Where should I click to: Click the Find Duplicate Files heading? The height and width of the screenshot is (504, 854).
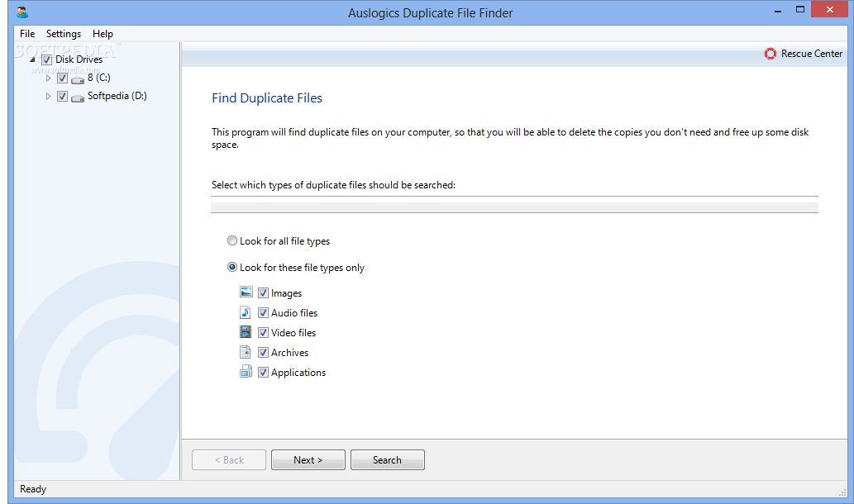(x=267, y=98)
